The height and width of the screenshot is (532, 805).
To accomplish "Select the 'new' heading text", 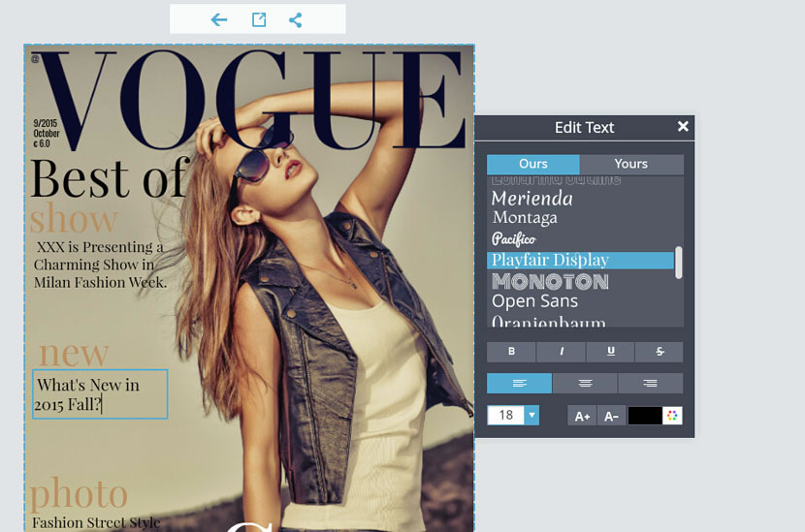I will (74, 354).
